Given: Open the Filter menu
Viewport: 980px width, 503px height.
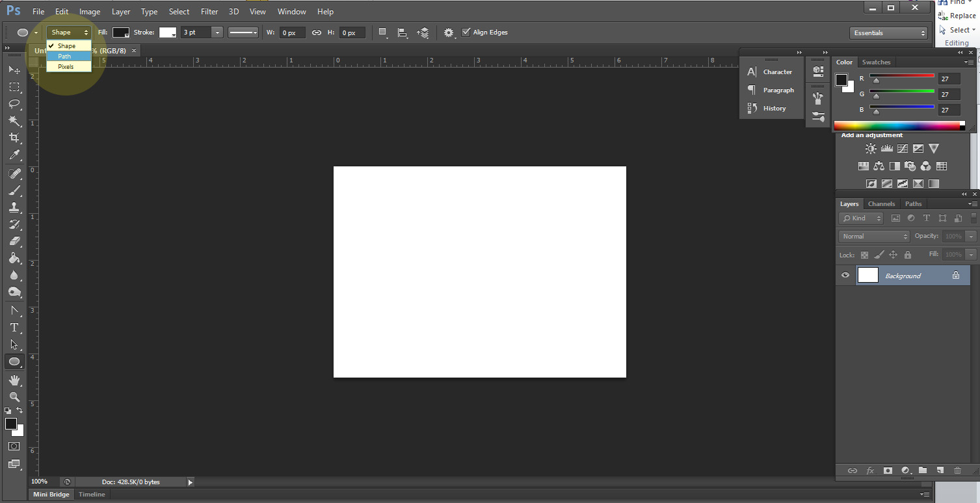Looking at the screenshot, I should coord(209,12).
